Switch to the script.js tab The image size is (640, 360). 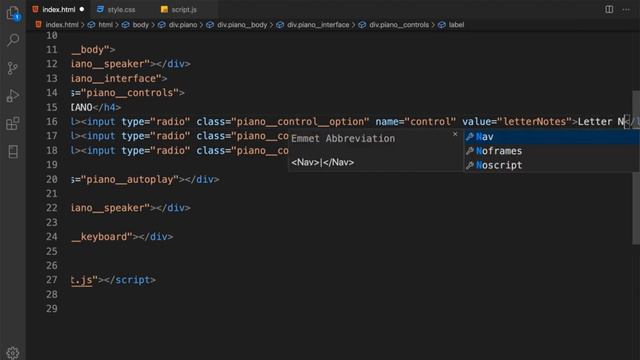[184, 9]
